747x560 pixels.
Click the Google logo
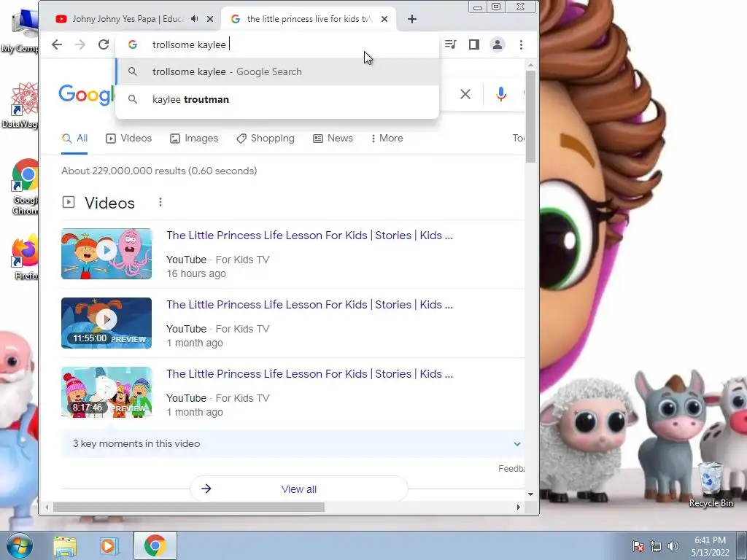(86, 94)
